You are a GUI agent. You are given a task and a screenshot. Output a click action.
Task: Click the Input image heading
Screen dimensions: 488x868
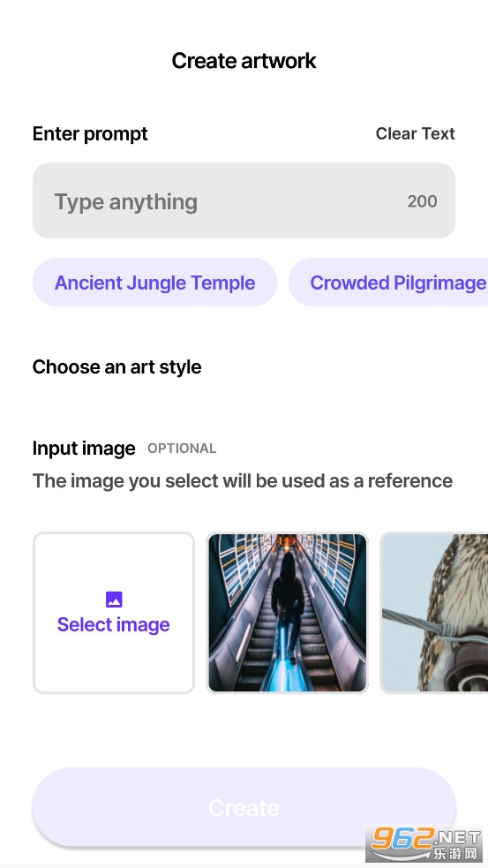84,449
